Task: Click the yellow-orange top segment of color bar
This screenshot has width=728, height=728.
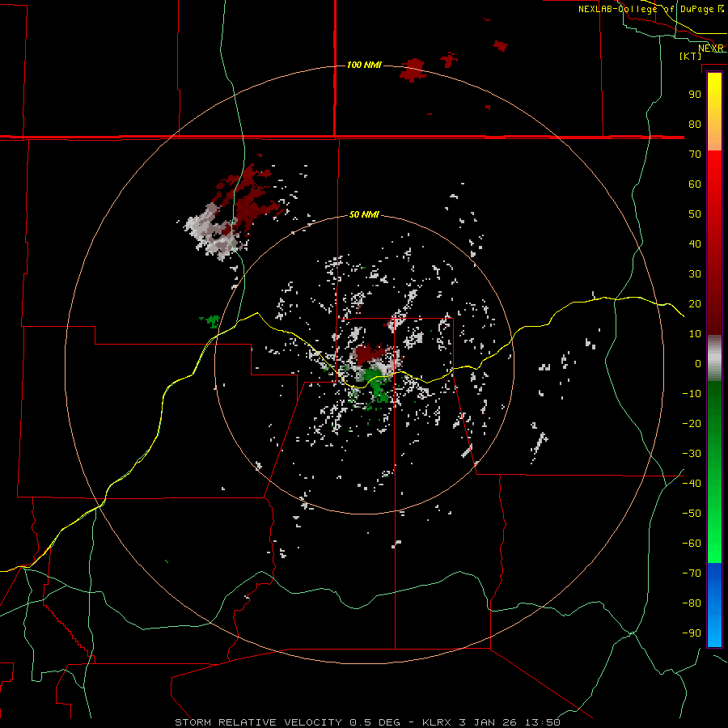Action: (714, 112)
